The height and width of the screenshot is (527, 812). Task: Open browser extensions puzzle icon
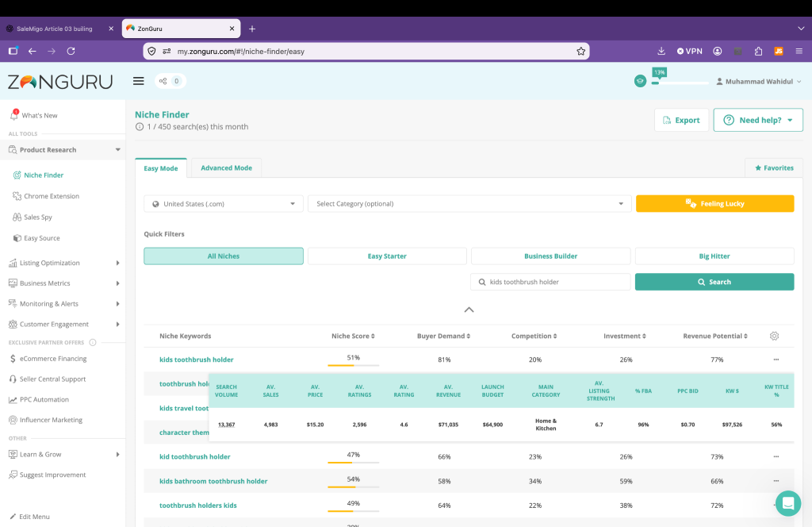[758, 51]
